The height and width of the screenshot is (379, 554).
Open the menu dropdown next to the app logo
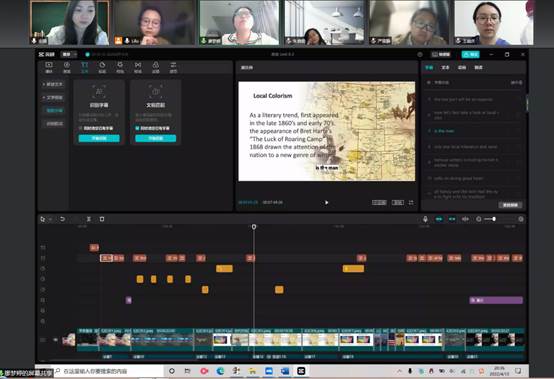tap(69, 54)
